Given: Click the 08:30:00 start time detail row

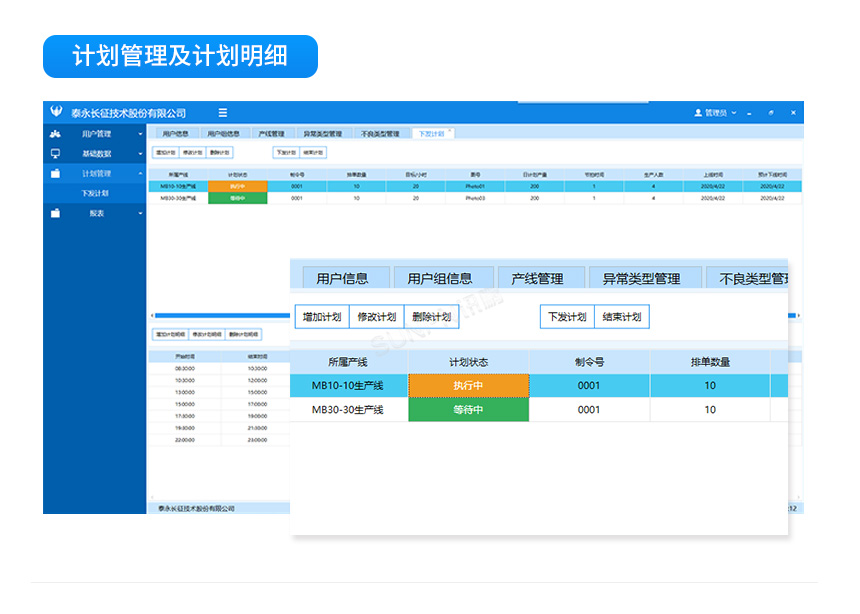Looking at the screenshot, I should pos(185,368).
